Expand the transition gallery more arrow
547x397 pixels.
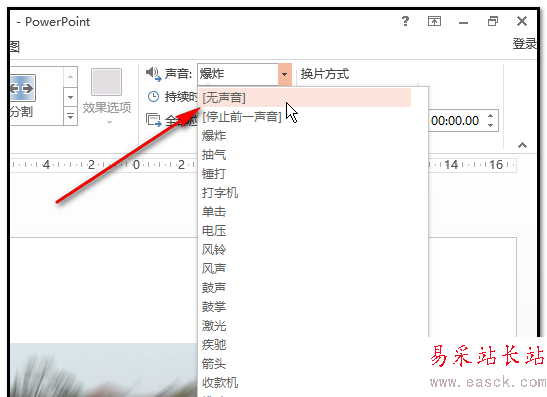[x=70, y=116]
